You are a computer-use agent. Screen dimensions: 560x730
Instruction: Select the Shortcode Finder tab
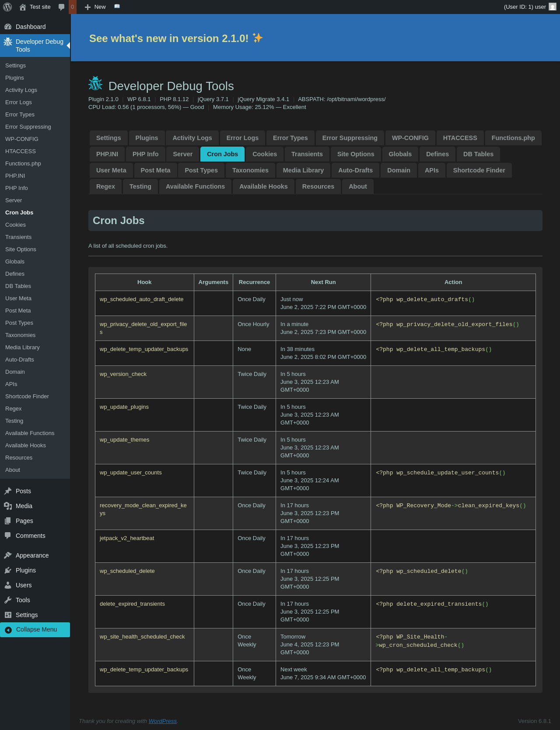click(479, 170)
